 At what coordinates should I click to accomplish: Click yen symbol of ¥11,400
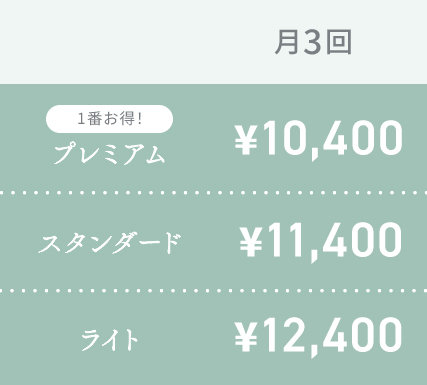click(251, 240)
